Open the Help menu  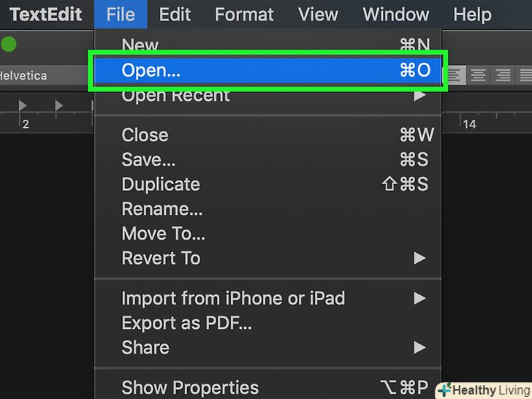pos(473,14)
